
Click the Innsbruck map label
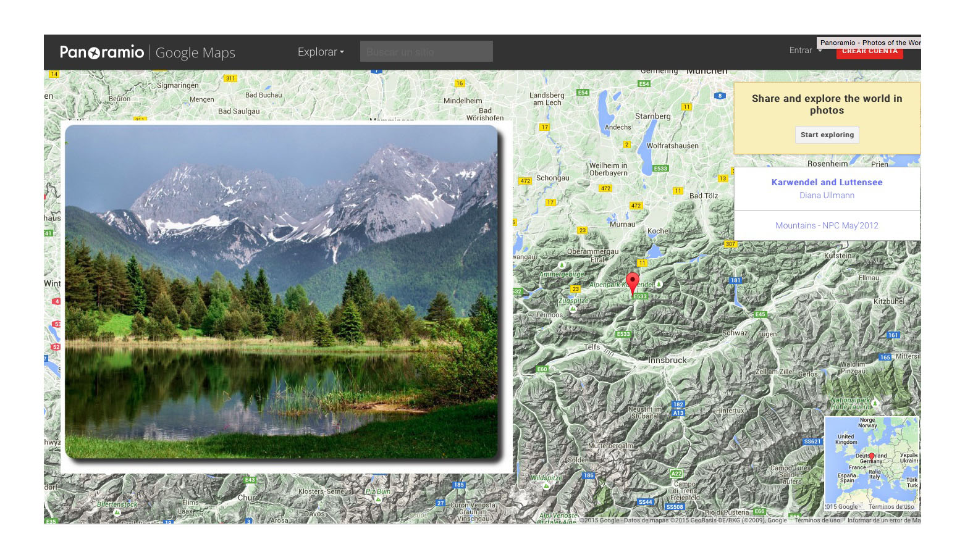click(x=667, y=360)
